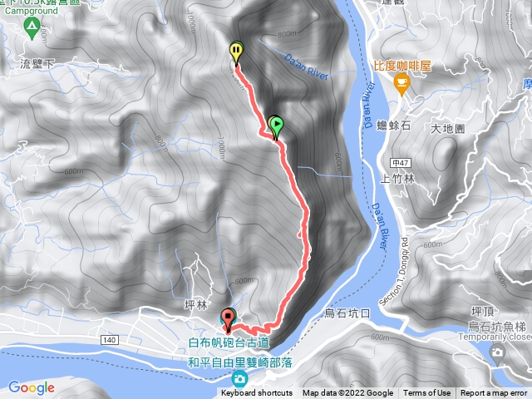Viewport: 532px width, 399px height.
Task: Click the green play start marker
Action: click(x=277, y=126)
